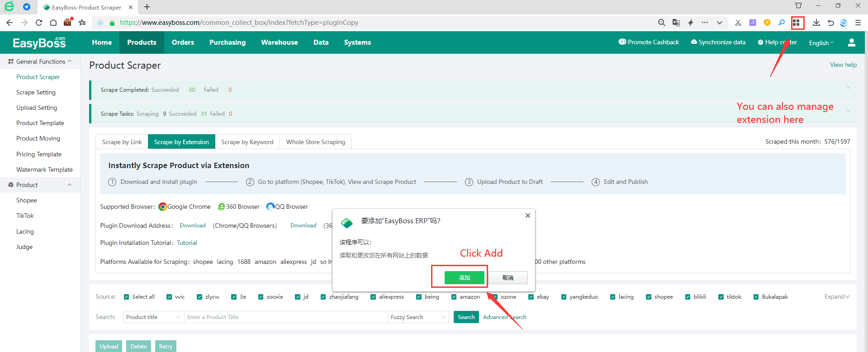Click the user account avatar icon
The width and height of the screenshot is (868, 352).
coord(852,42)
